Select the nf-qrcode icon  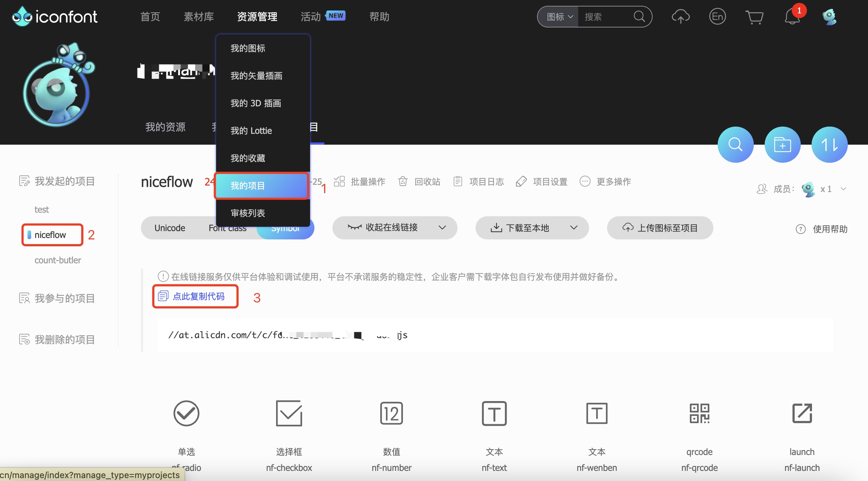[699, 413]
